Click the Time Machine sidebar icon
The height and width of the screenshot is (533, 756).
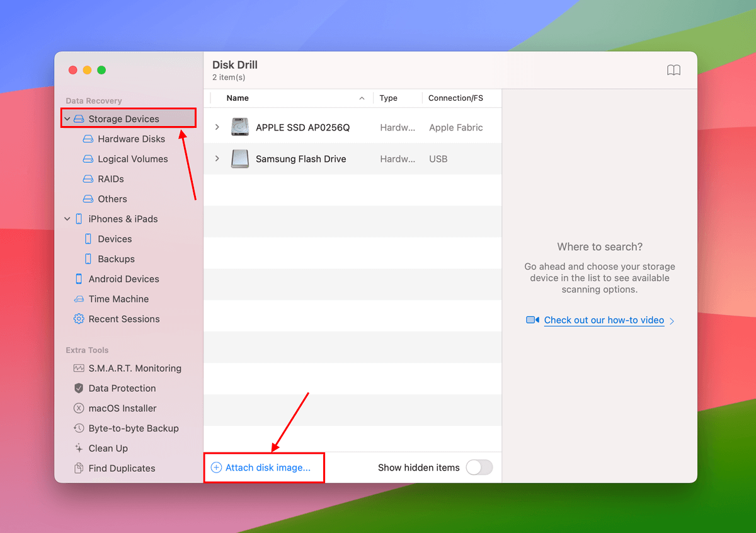click(x=79, y=299)
